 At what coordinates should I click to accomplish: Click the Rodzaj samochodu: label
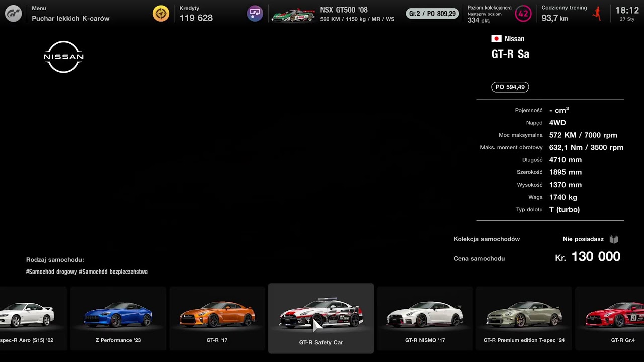coord(55,260)
